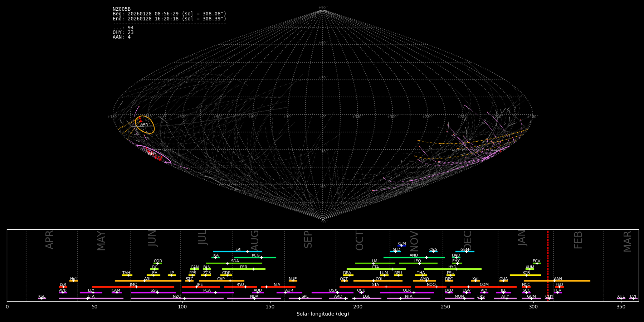644x322 pixels.
Task: Click the QUA label in the timeline
Action: (504, 279)
